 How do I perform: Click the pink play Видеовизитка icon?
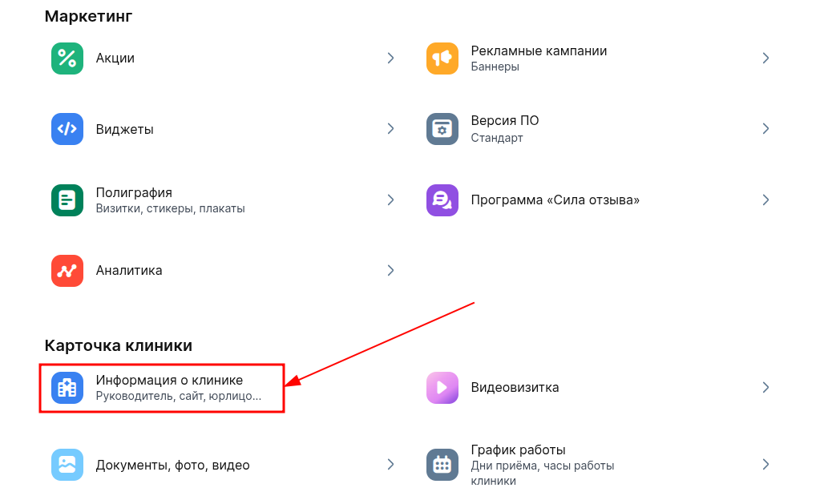point(442,388)
